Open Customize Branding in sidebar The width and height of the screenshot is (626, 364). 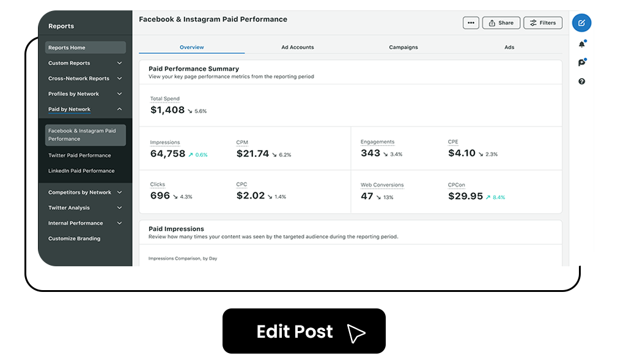74,239
